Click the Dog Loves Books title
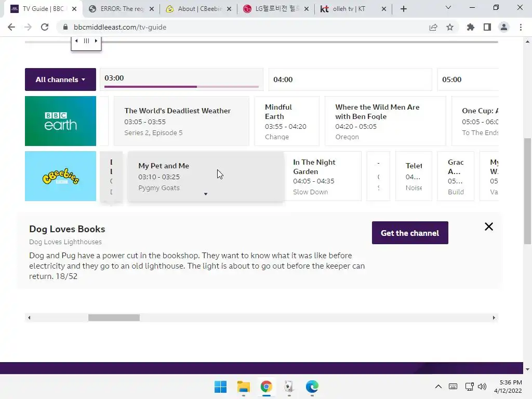The image size is (532, 399). (67, 229)
